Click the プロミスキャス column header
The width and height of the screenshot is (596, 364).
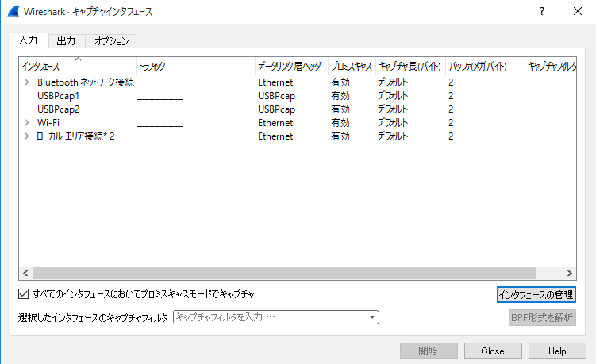(x=352, y=66)
